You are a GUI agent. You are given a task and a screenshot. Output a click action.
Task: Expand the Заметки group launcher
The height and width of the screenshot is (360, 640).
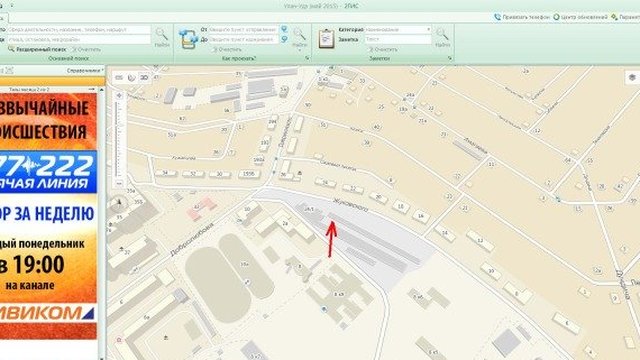tap(450, 58)
